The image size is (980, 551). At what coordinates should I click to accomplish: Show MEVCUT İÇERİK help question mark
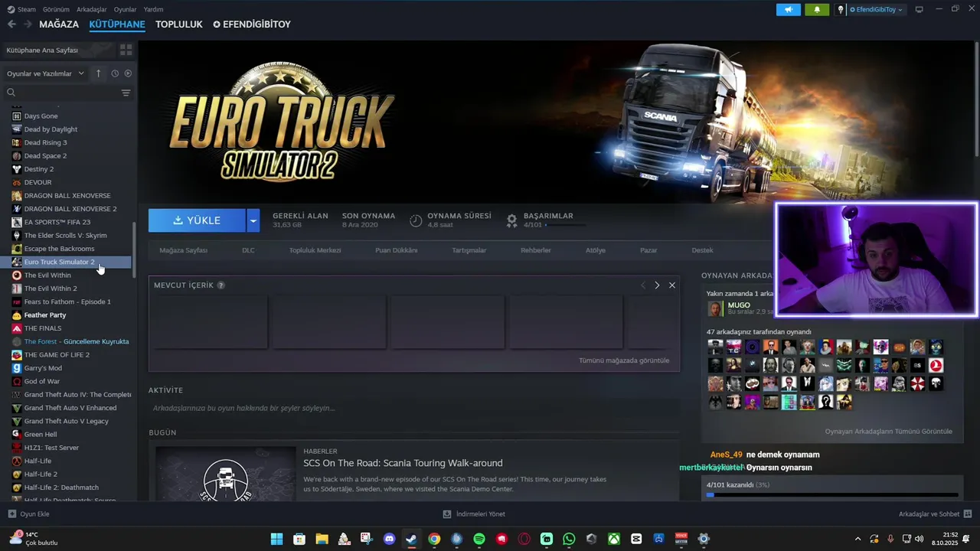[x=221, y=285]
